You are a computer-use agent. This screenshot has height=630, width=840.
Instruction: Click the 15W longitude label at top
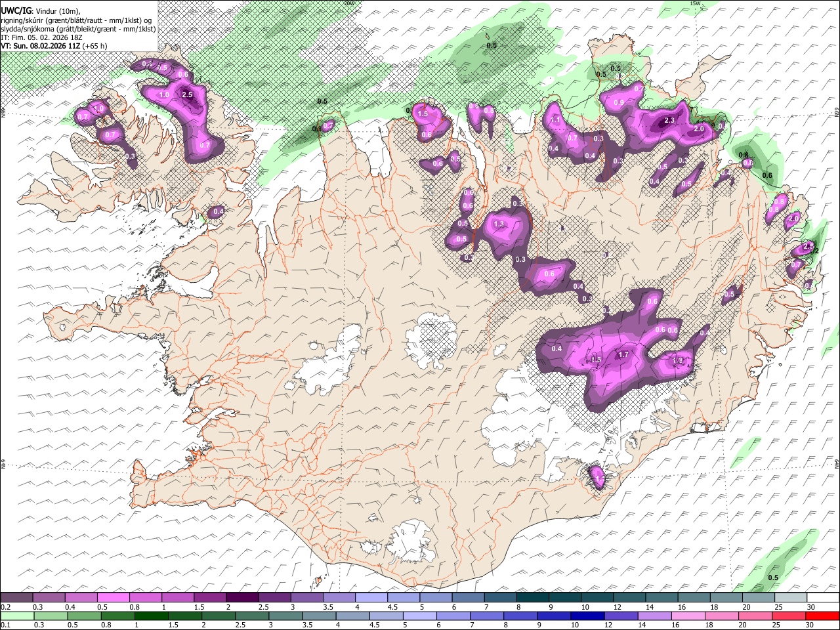pyautogui.click(x=695, y=3)
